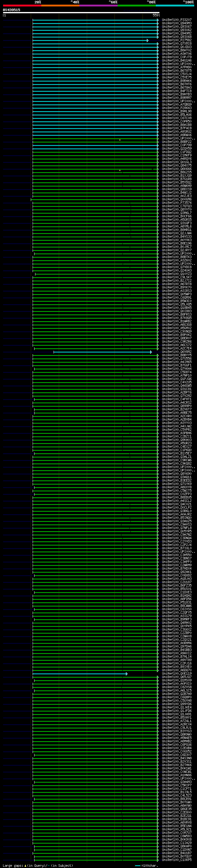The height and width of the screenshot is (868, 197).
Task: Click the UniRef100_C9LMJ1 label
Action: click(x=176, y=728)
